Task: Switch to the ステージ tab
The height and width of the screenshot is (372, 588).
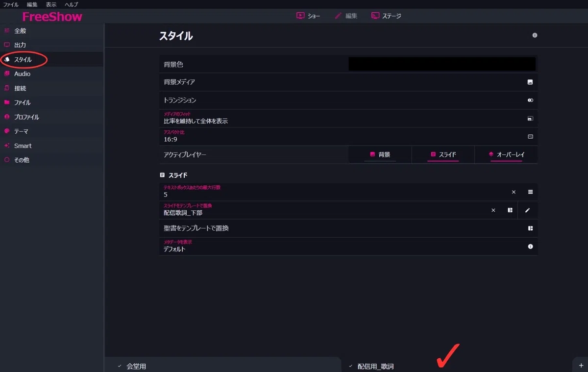Action: coord(386,16)
